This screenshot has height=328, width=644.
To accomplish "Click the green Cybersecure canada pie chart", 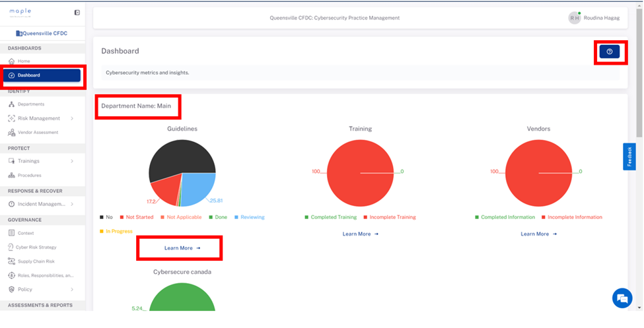I will 182,298.
